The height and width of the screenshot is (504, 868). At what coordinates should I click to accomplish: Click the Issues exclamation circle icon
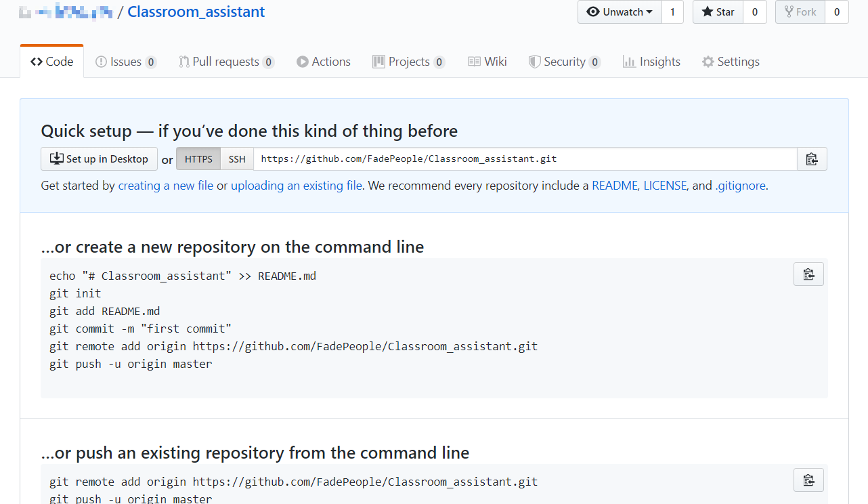[x=101, y=62]
